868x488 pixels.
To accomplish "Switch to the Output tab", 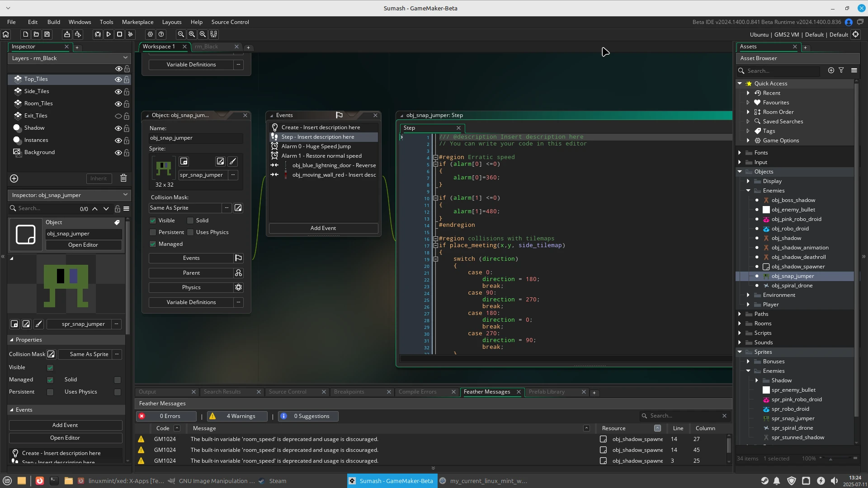I will click(x=147, y=392).
